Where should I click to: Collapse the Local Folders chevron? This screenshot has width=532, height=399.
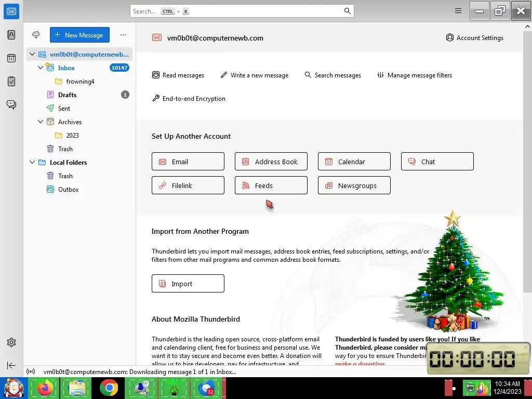click(x=32, y=162)
